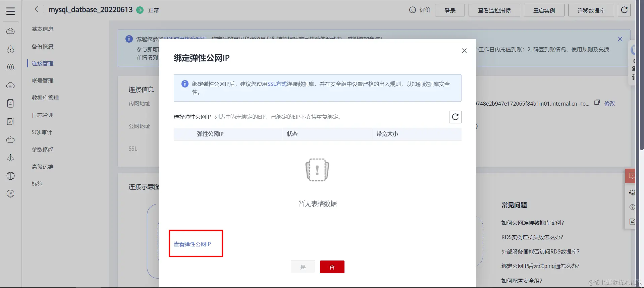Screen dimensions: 644x288
Task: Open the storage document sidebar icon
Action: click(11, 103)
